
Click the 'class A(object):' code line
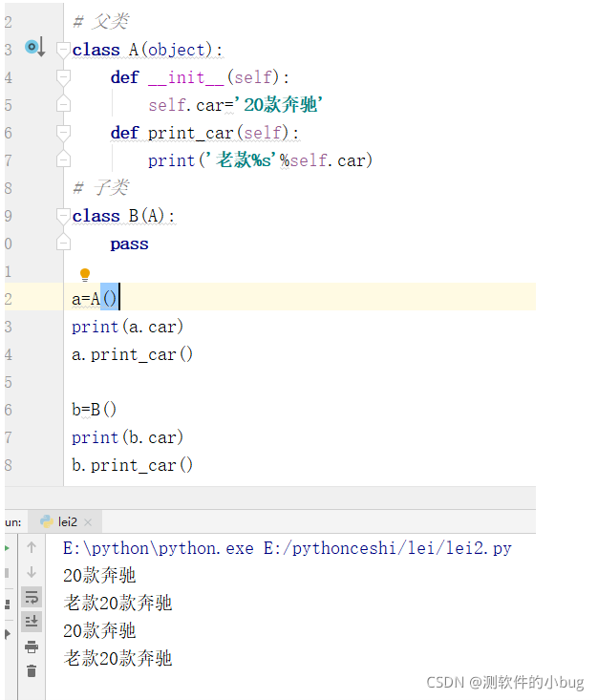pyautogui.click(x=147, y=50)
